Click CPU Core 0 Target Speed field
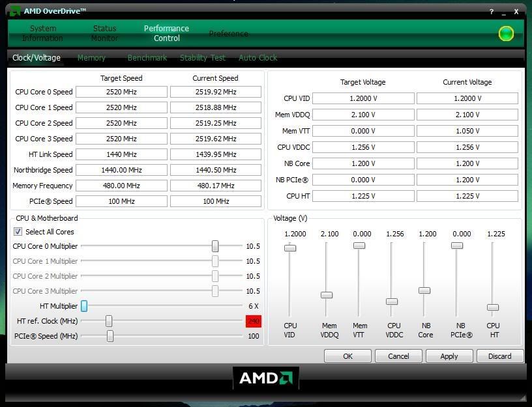The width and height of the screenshot is (532, 407). (x=121, y=92)
